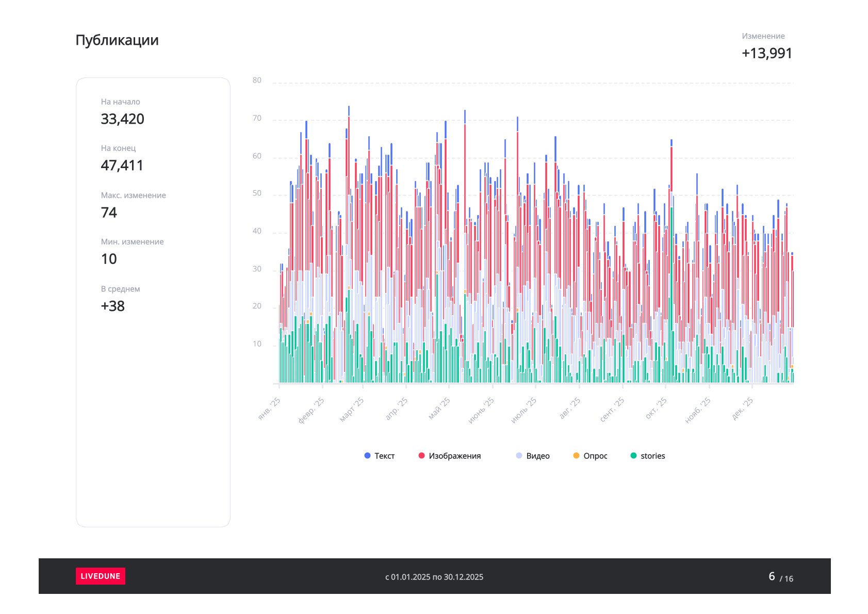868x614 pixels.
Task: Click the Макс. изменение value 74
Action: pyautogui.click(x=109, y=212)
